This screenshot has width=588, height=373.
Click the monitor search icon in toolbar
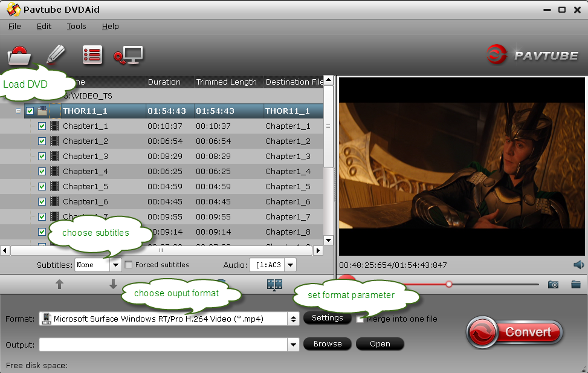coord(128,55)
